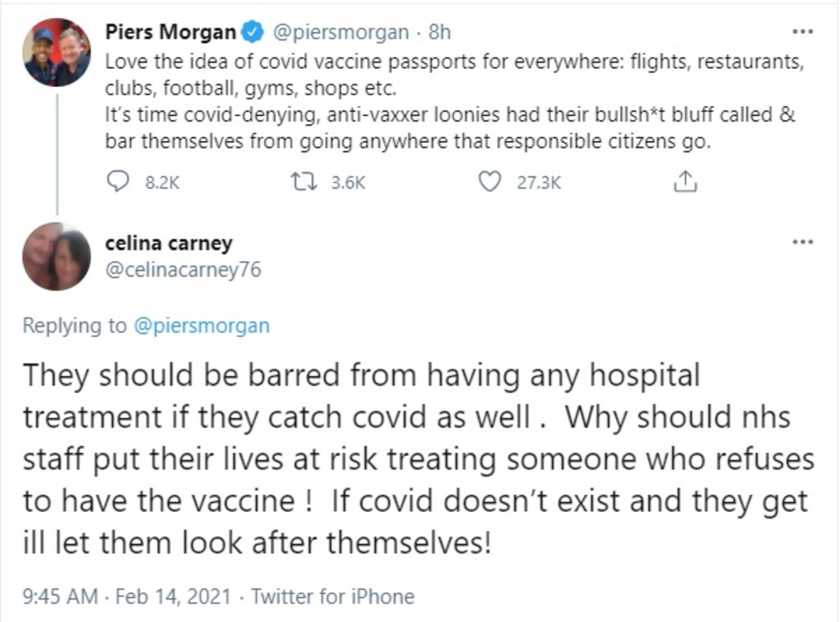Open more options on Piers Morgan's tweet
Viewport: 840px width, 622px height.
tap(802, 33)
